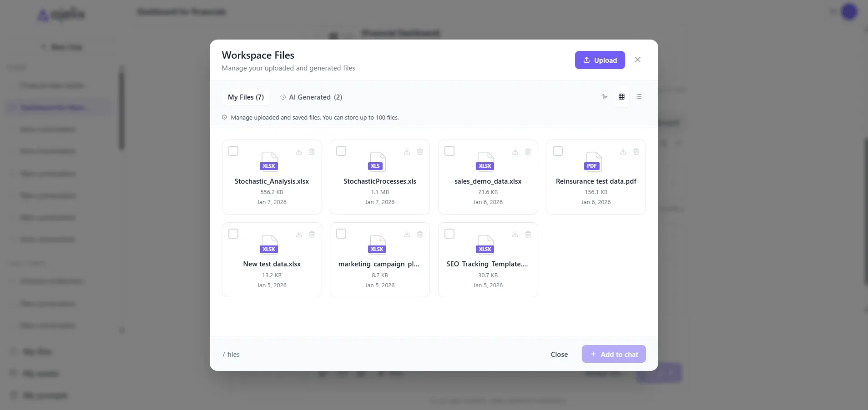Delete the marketing_campaign file
Image resolution: width=868 pixels, height=410 pixels.
coord(420,235)
